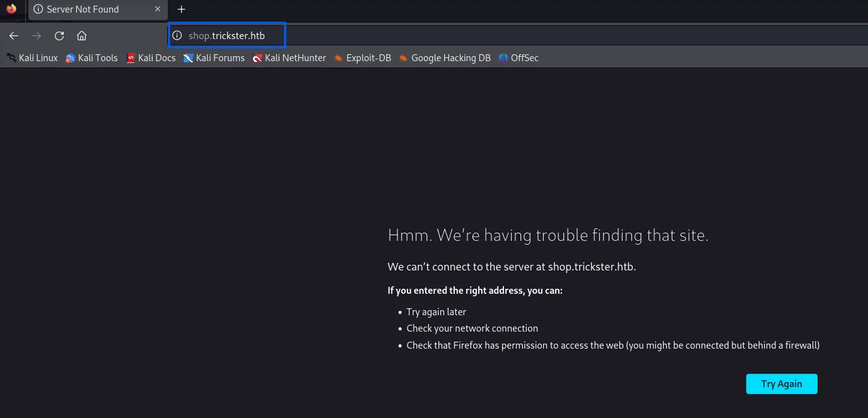Open the Kali Docs bookmark
The height and width of the screenshot is (418, 868).
(151, 58)
